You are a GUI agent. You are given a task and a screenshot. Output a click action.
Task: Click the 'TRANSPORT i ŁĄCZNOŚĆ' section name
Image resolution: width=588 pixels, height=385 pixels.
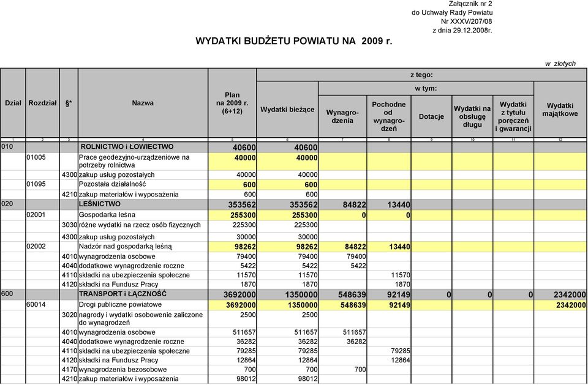tap(123, 294)
